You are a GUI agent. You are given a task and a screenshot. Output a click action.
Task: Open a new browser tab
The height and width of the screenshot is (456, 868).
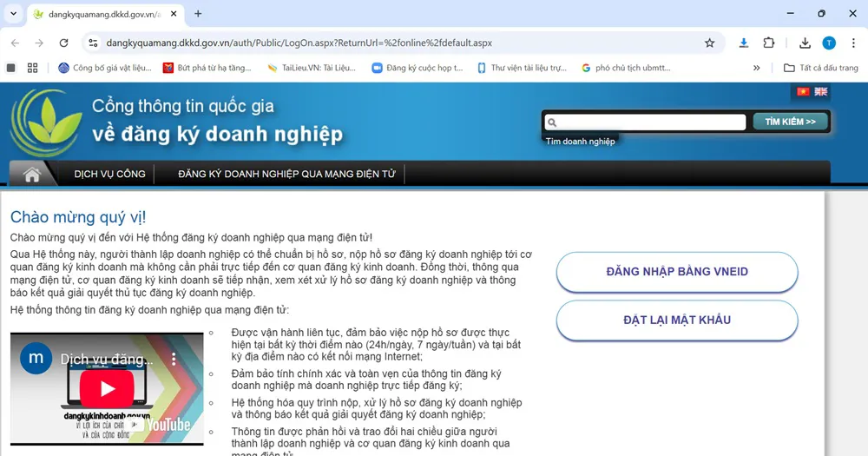pyautogui.click(x=198, y=14)
